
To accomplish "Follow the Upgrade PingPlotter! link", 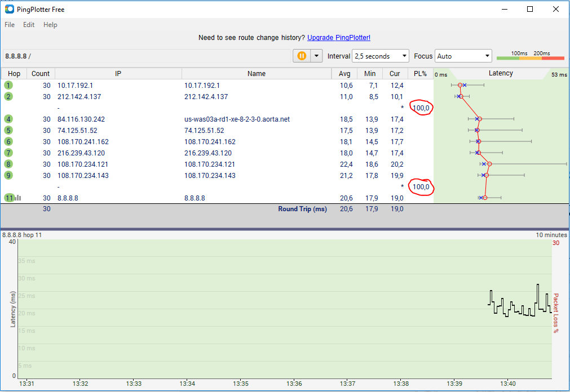I will coord(339,37).
